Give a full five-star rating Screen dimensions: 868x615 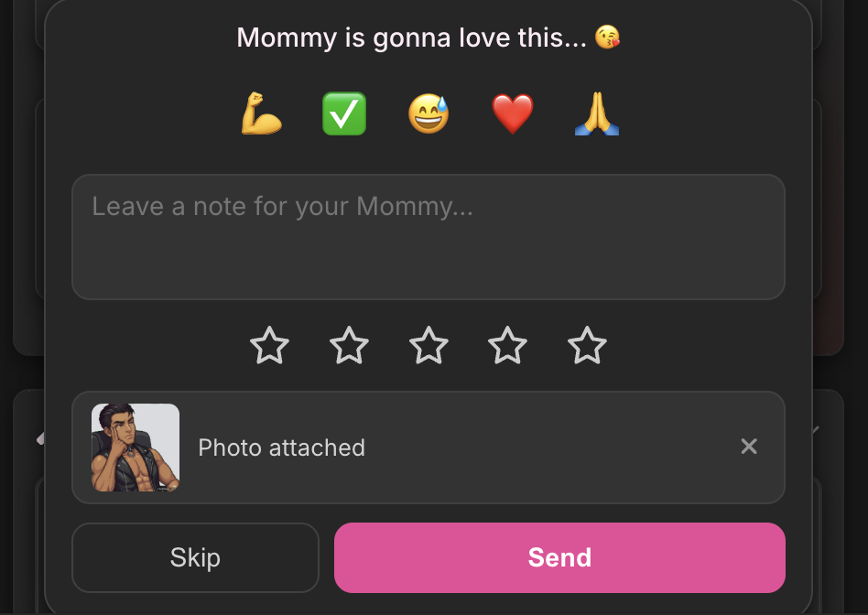click(587, 346)
